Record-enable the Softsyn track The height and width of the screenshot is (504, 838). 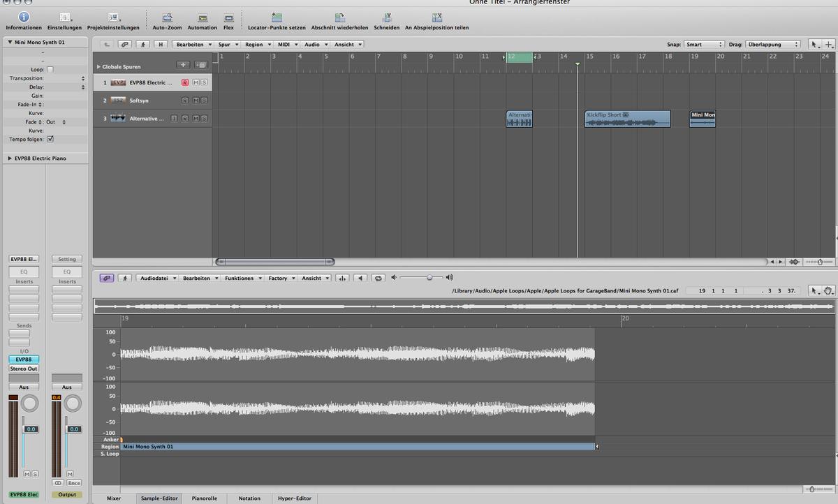click(x=185, y=101)
